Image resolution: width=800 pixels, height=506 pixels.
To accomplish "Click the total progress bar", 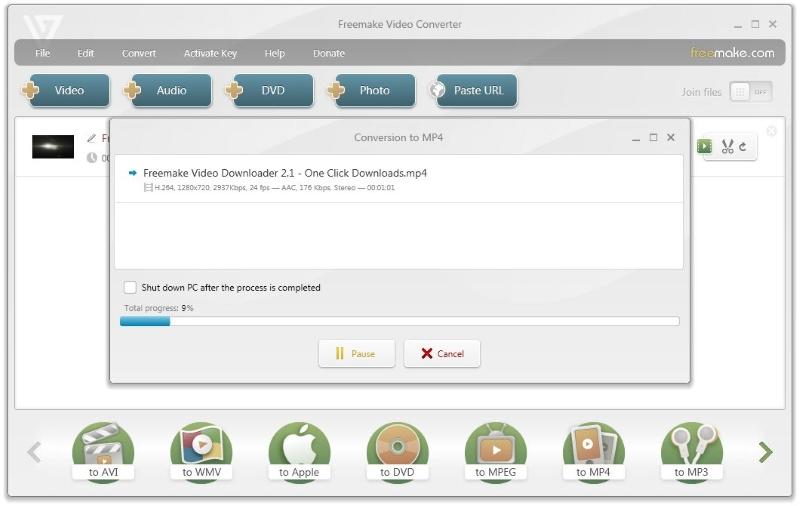I will 399,321.
